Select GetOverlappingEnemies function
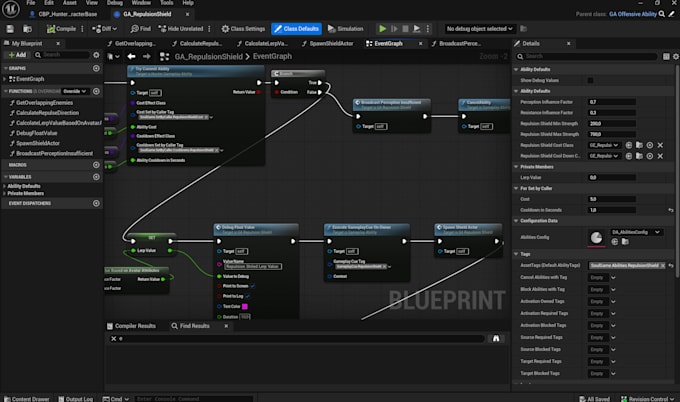Viewport: 680px width, 402px height. pyautogui.click(x=44, y=103)
